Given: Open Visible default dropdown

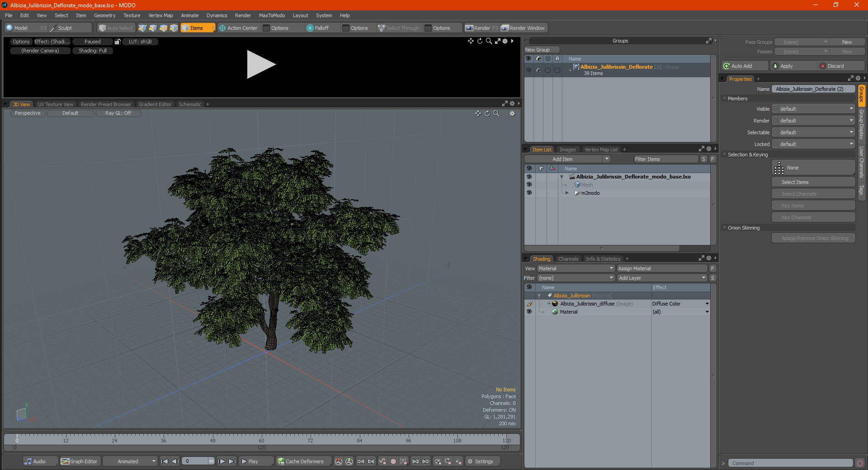Looking at the screenshot, I should coord(816,109).
